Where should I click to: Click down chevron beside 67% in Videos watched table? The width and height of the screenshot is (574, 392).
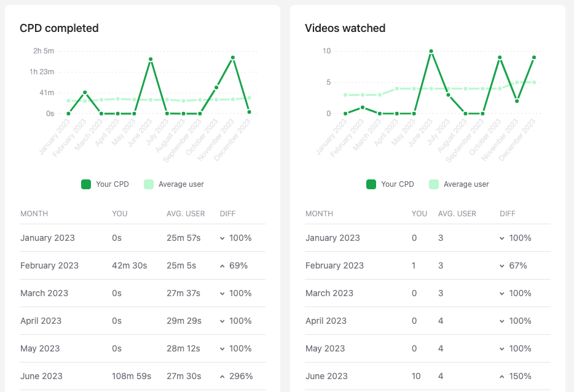tap(502, 265)
